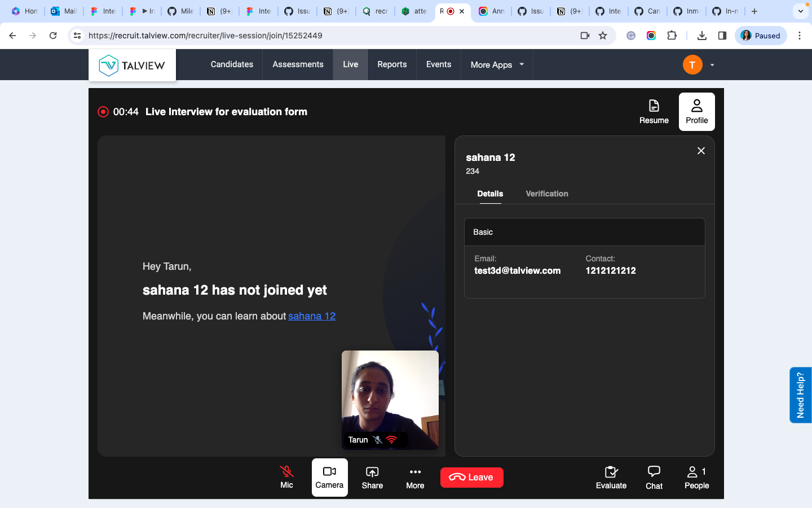Open Assessments from the top navigation
Image resolution: width=812 pixels, height=508 pixels.
click(x=298, y=64)
